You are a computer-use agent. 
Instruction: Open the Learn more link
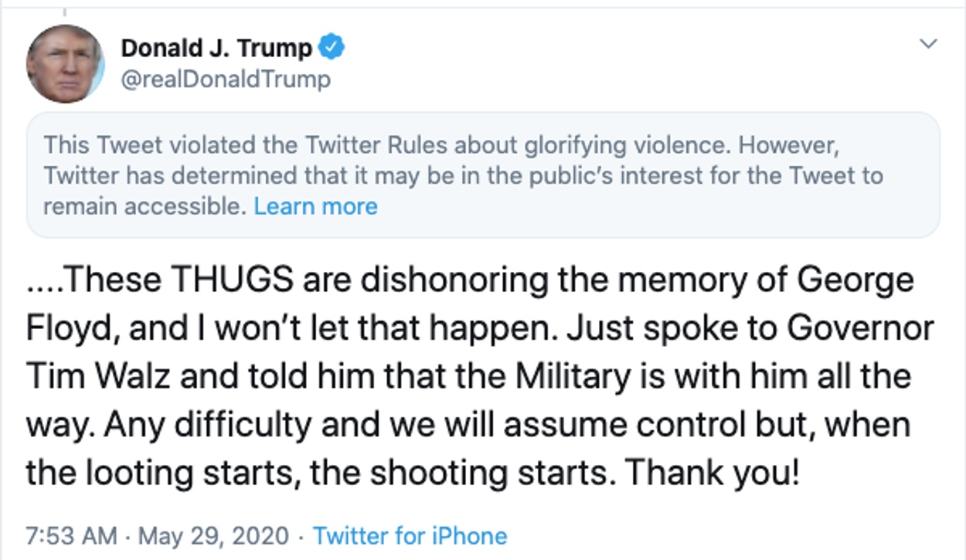[x=315, y=206]
